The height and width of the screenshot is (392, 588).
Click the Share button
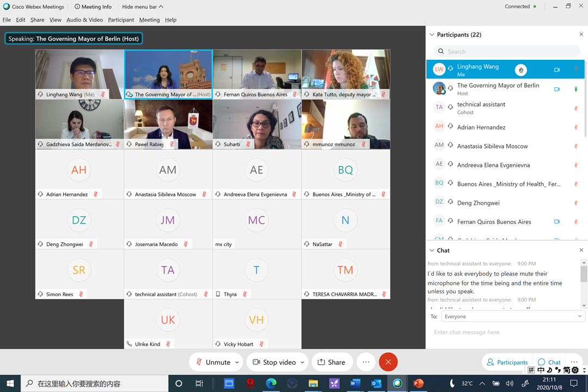331,362
